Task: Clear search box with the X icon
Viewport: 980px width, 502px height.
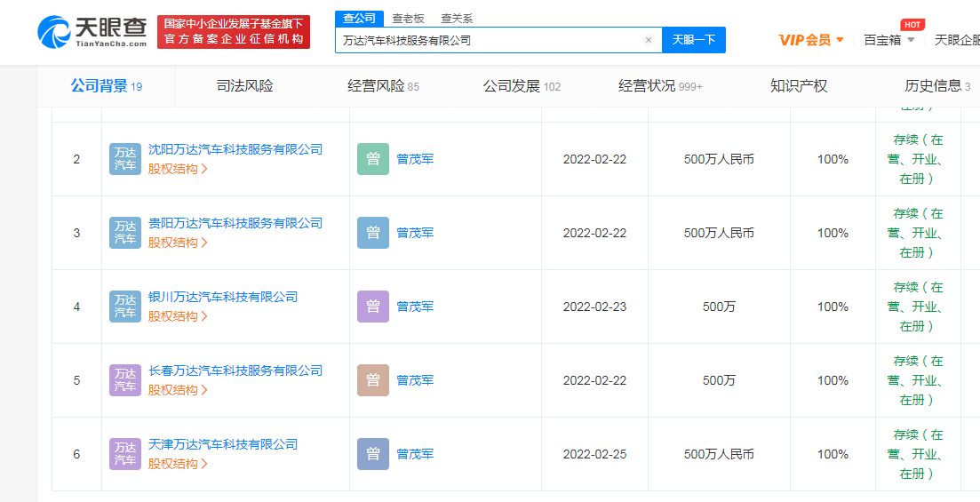Action: tap(648, 40)
